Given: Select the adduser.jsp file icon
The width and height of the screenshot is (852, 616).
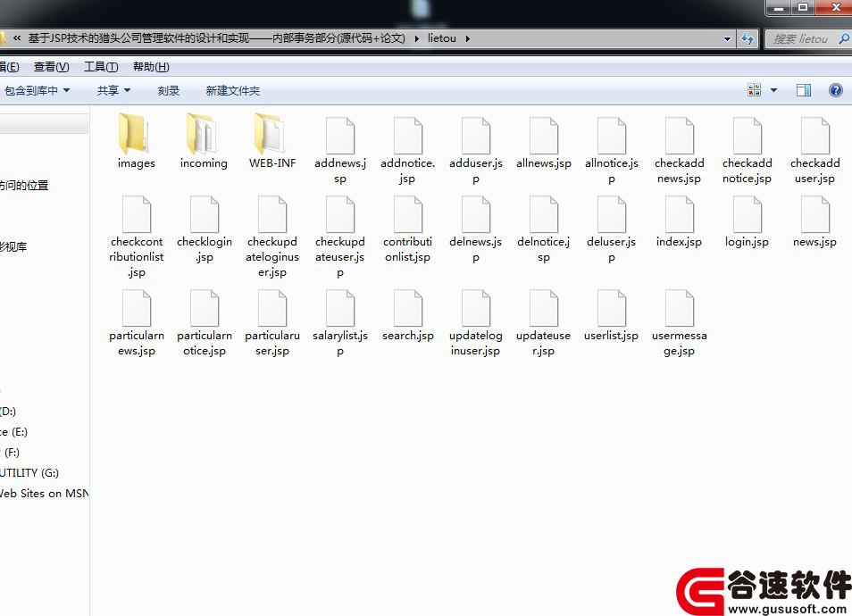Looking at the screenshot, I should [476, 136].
